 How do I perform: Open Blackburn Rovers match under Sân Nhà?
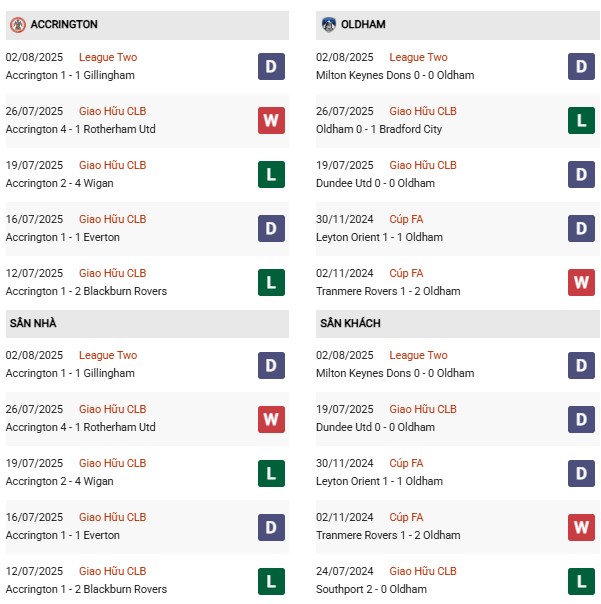(86, 589)
